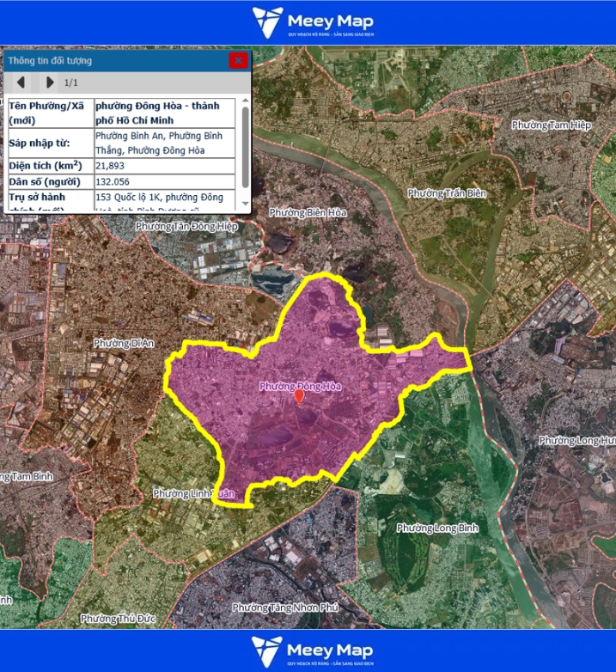Go to previous object with left arrow

(21, 82)
